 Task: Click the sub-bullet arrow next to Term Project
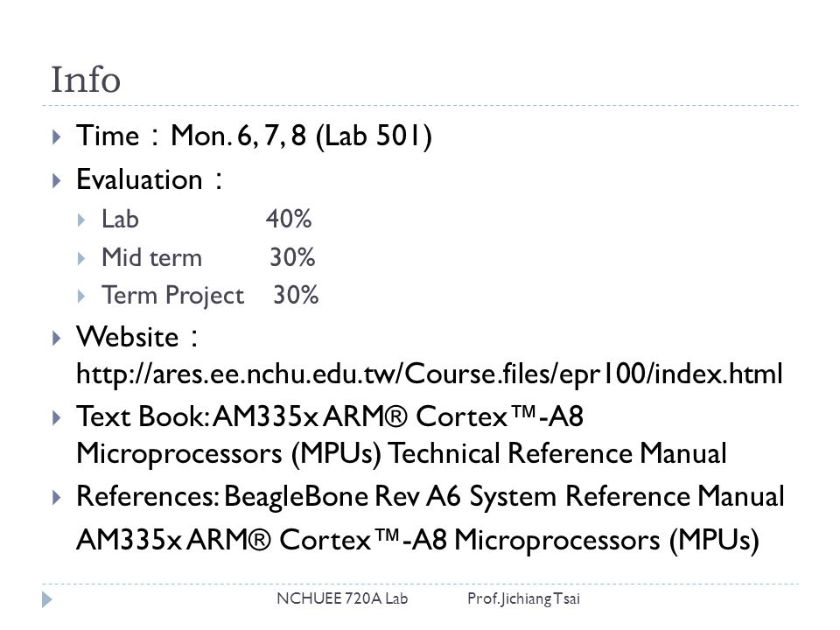tap(81, 297)
